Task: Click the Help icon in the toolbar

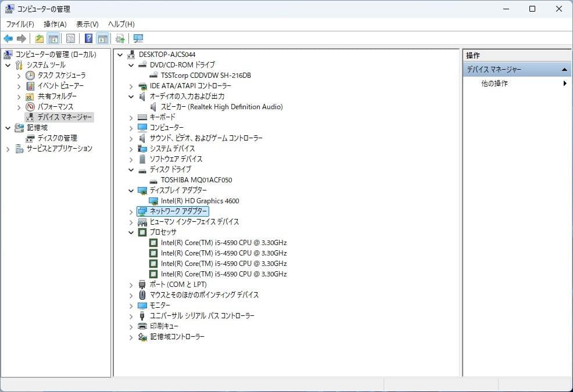Action: tap(88, 38)
